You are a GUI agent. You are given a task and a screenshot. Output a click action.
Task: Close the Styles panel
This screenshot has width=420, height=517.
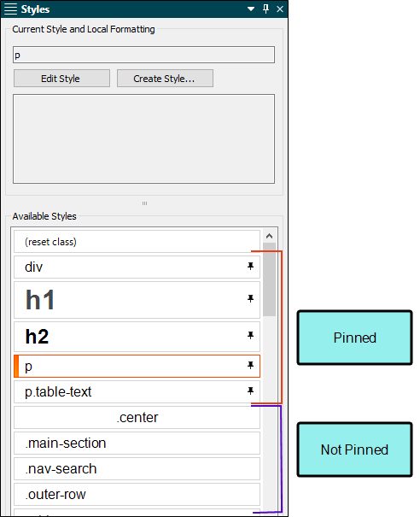point(280,9)
